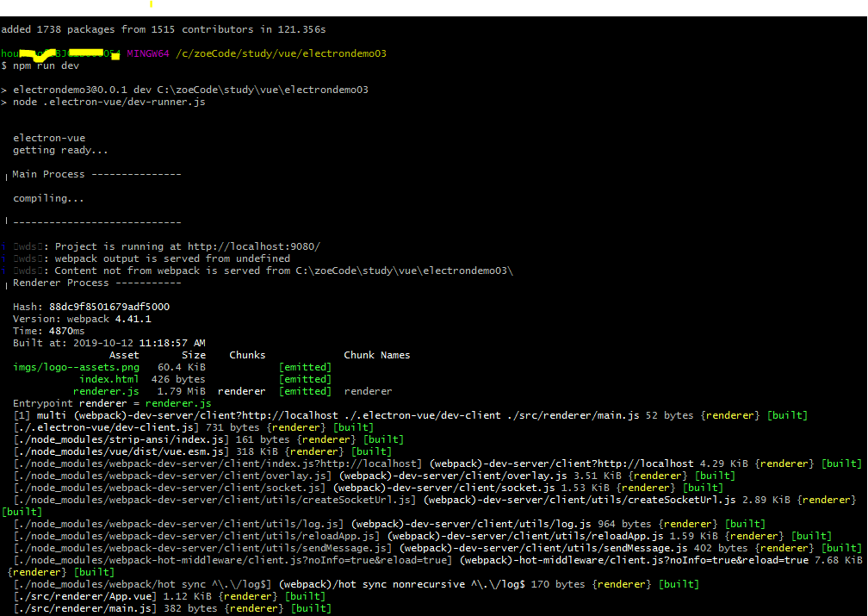The height and width of the screenshot is (616, 868).
Task: Click the webpack-hot-middleware/client.js bracketed entry
Action: click(x=232, y=561)
